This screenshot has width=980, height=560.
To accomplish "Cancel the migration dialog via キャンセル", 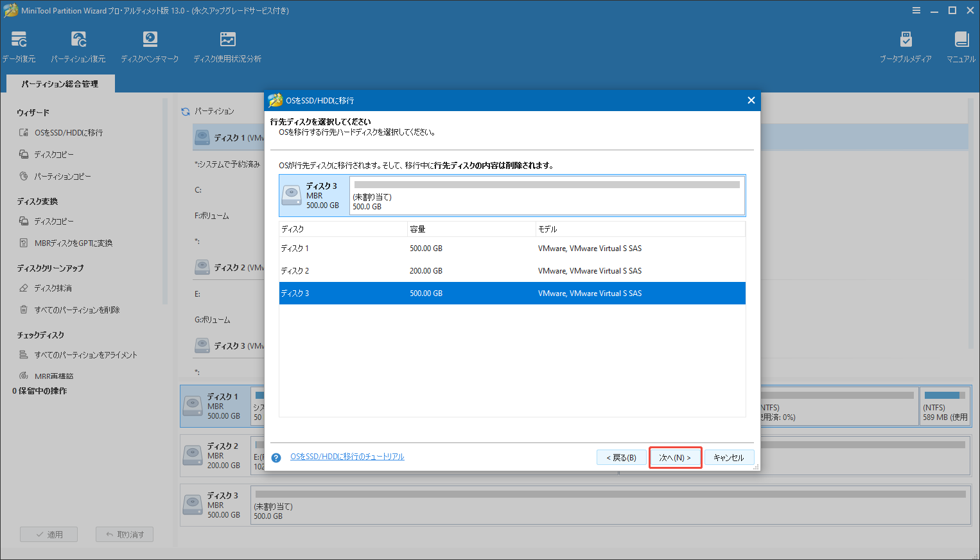I will click(730, 457).
